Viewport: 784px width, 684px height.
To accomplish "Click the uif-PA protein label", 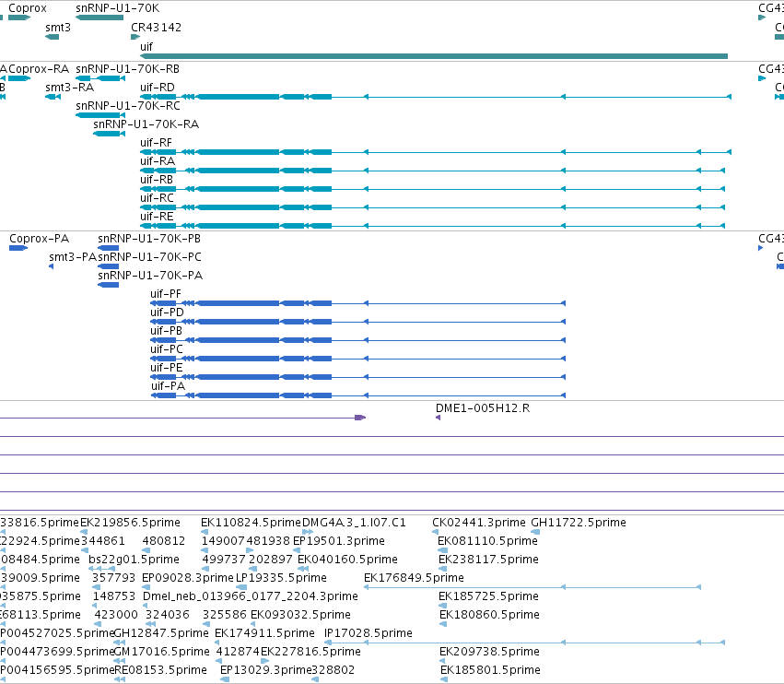I will [168, 386].
